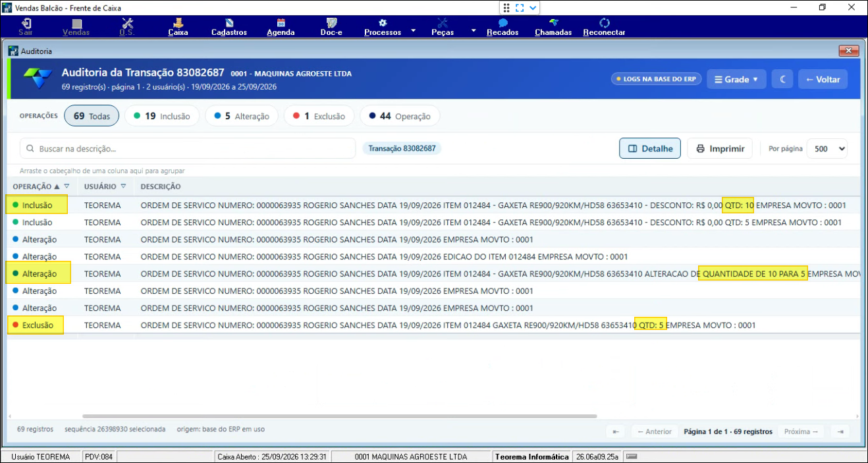Toggle dark mode with the moon button
Screen dimensions: 868x463
pyautogui.click(x=782, y=80)
